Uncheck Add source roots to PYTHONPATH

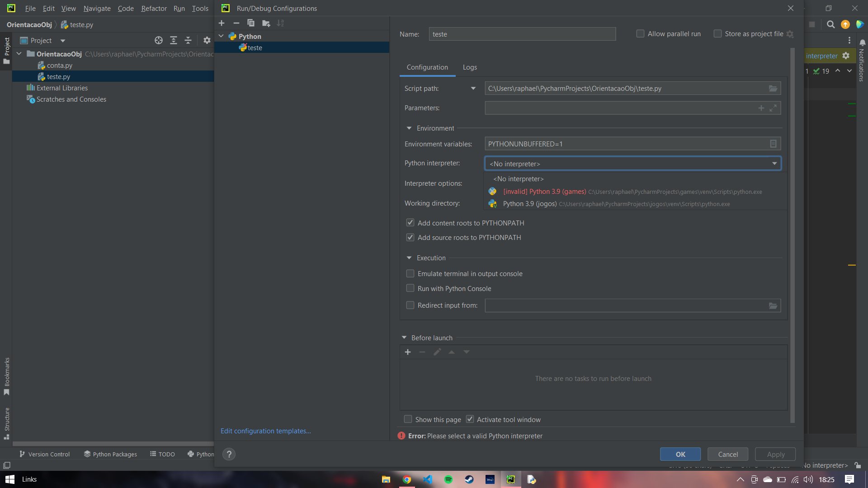[x=410, y=238]
